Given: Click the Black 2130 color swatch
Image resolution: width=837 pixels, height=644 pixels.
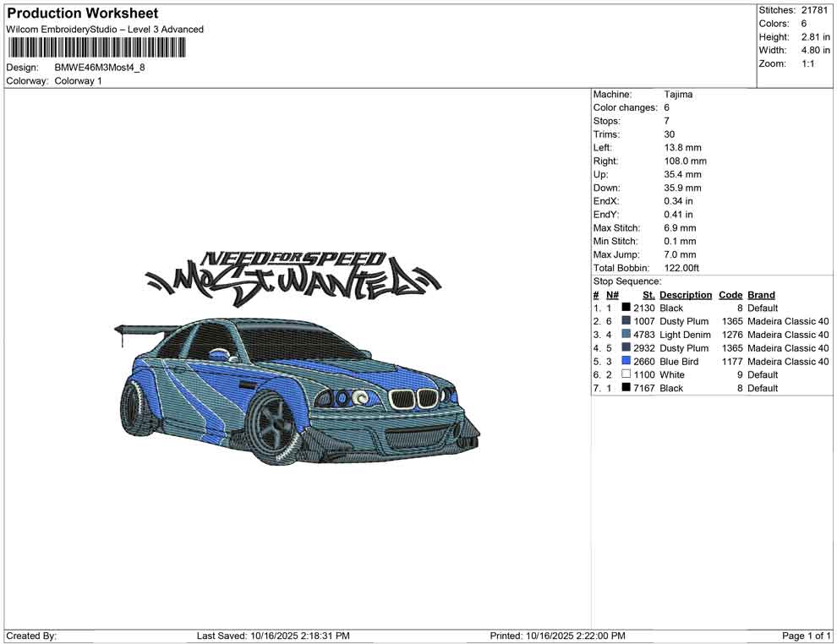Looking at the screenshot, I should click(626, 308).
